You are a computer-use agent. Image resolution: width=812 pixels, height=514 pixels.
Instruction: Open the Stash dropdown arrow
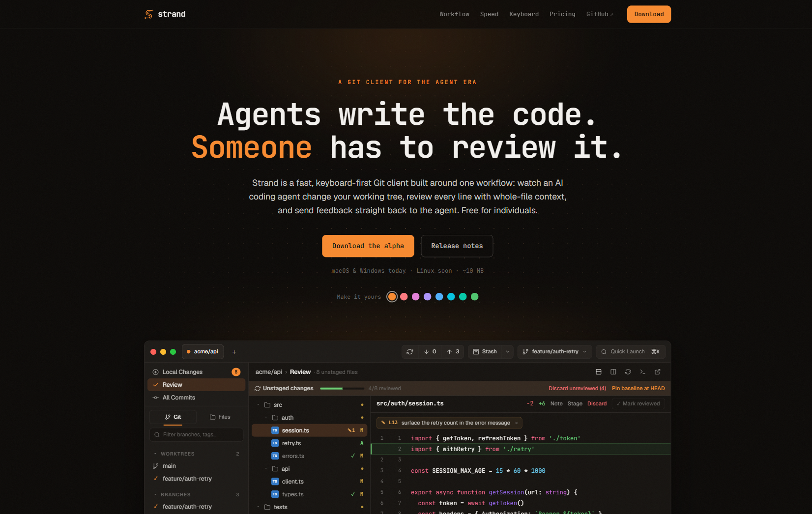point(508,352)
